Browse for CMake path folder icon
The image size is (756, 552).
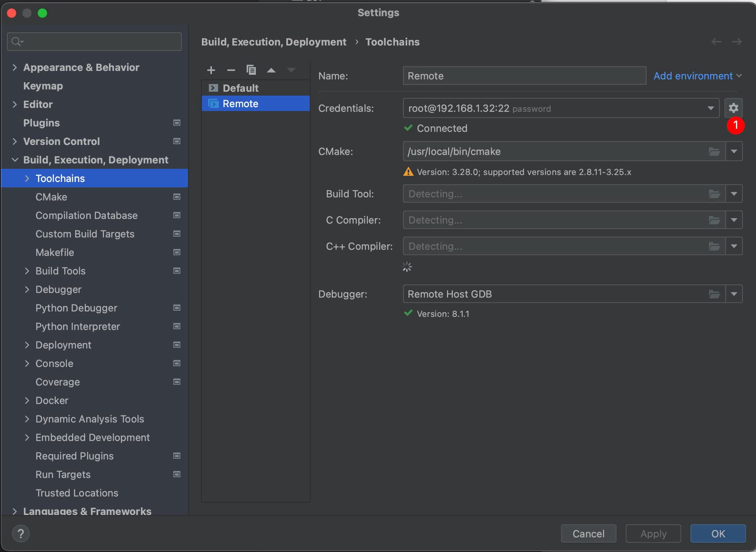click(x=714, y=151)
